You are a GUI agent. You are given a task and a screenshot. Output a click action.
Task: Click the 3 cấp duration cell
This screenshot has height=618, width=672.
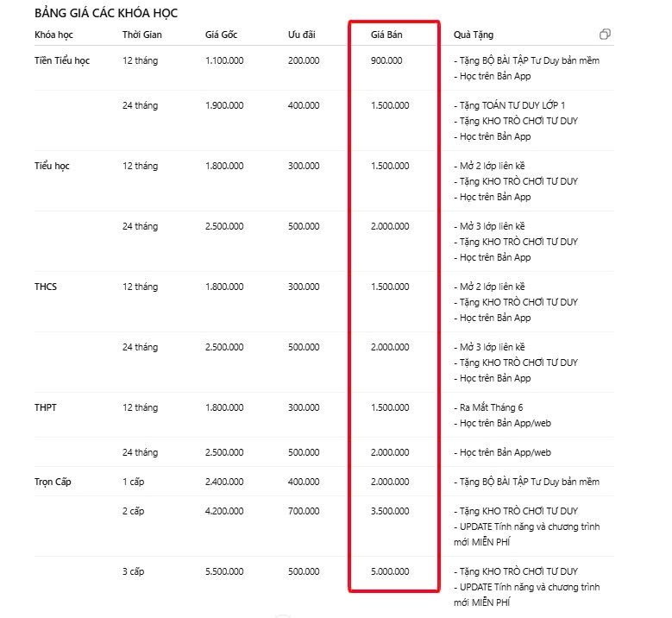[x=135, y=571]
